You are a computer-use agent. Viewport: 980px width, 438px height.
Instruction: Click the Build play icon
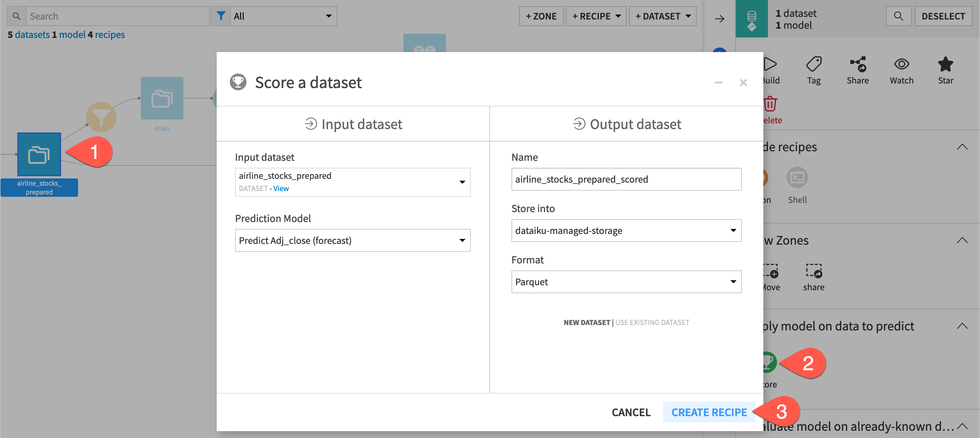pos(770,64)
